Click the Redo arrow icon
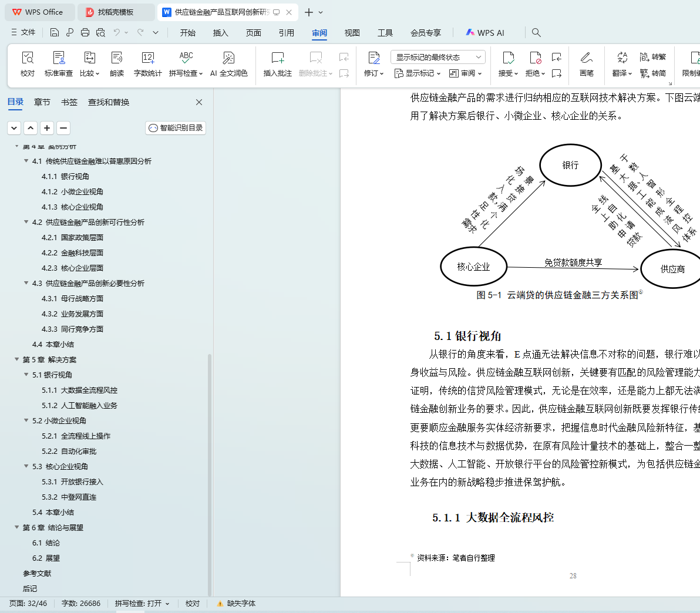700x613 pixels. click(x=140, y=32)
